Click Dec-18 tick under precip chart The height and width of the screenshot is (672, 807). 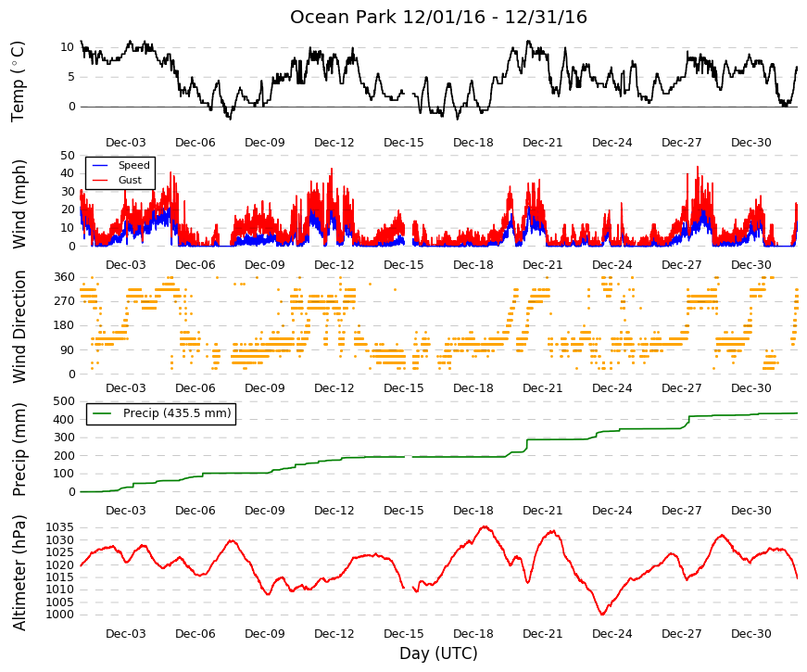473,511
